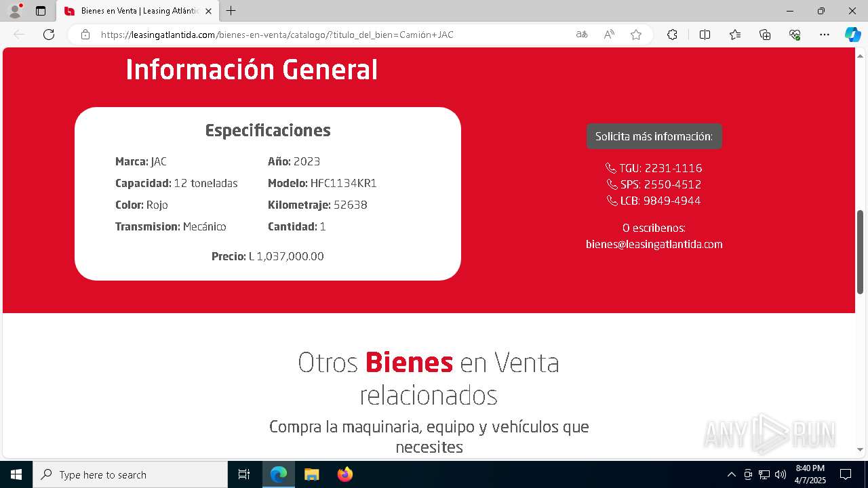868x488 pixels.
Task: Open the tab actions menu icon
Action: 41,11
